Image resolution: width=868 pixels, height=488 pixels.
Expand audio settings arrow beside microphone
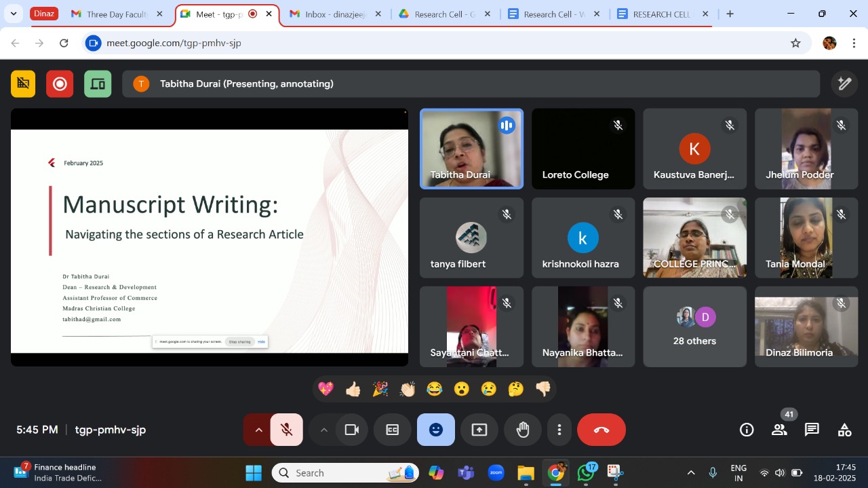pyautogui.click(x=258, y=430)
